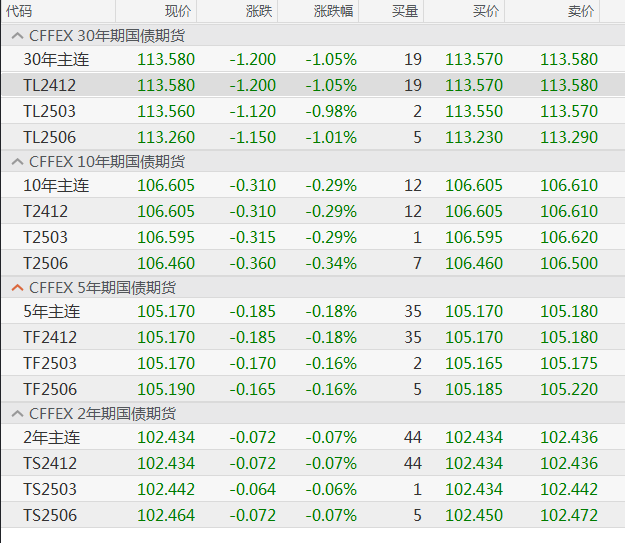Click the 买量 column header
Image resolution: width=625 pixels, height=543 pixels.
[406, 11]
